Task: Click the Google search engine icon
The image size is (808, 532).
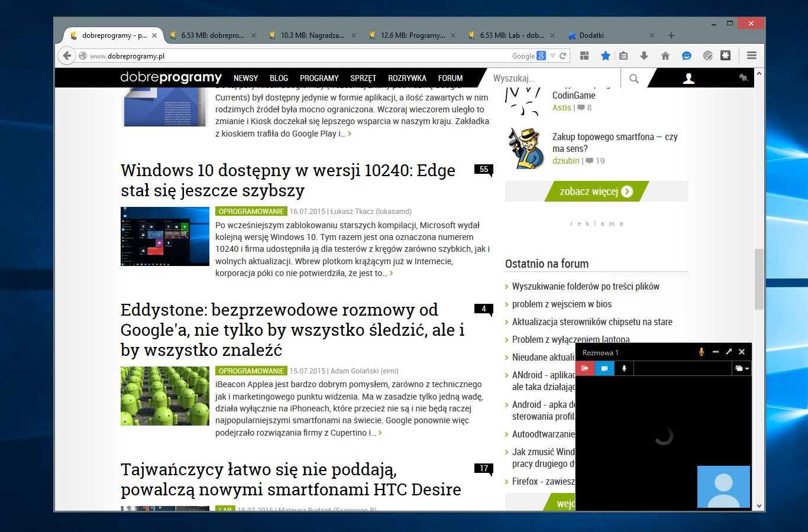Action: pyautogui.click(x=541, y=56)
